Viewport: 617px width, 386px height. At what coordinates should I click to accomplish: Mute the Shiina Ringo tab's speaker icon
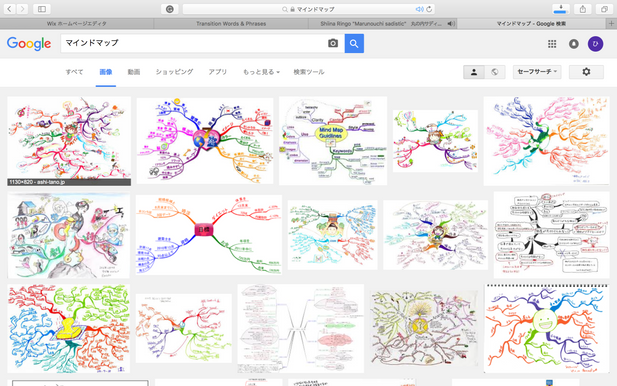(451, 24)
